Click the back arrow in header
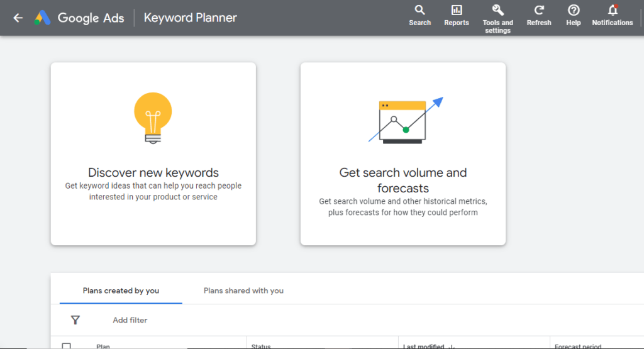The height and width of the screenshot is (349, 644). [18, 18]
